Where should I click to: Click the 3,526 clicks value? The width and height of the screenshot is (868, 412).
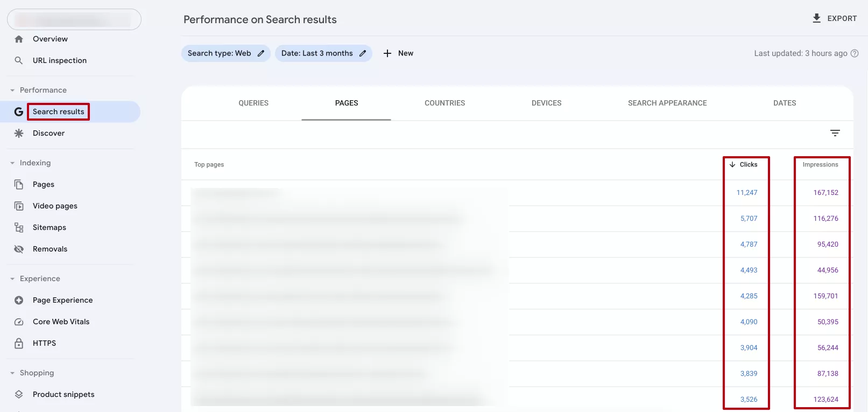[749, 400]
